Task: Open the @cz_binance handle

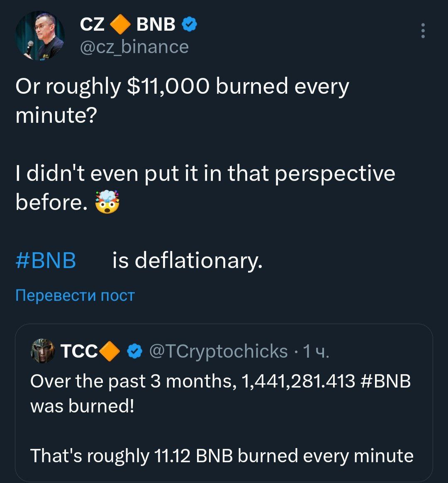Action: coord(134,46)
